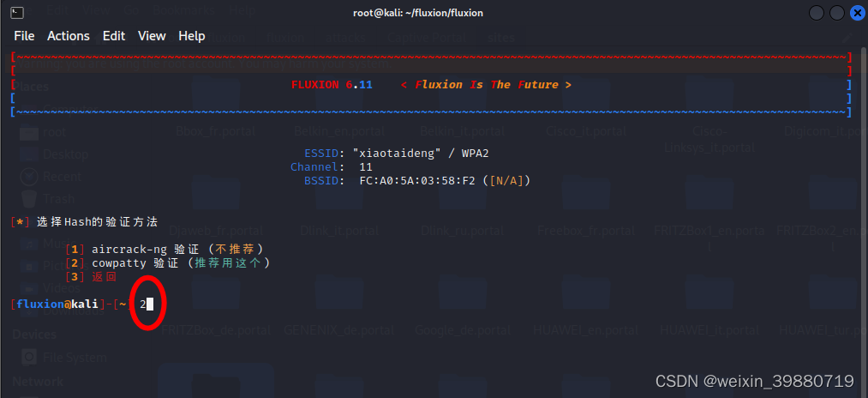Screen dimensions: 868x398
Task: Click the Channel 11 value
Action: [365, 167]
